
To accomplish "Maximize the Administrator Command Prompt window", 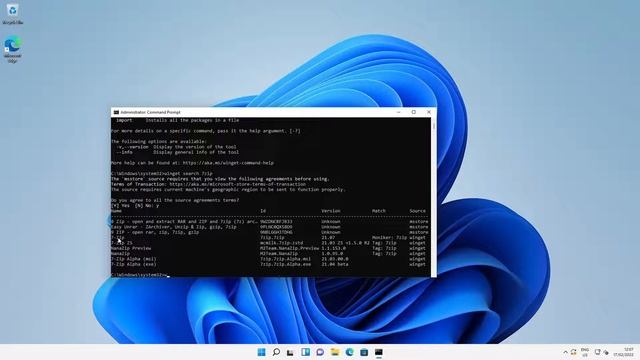I will 413,112.
